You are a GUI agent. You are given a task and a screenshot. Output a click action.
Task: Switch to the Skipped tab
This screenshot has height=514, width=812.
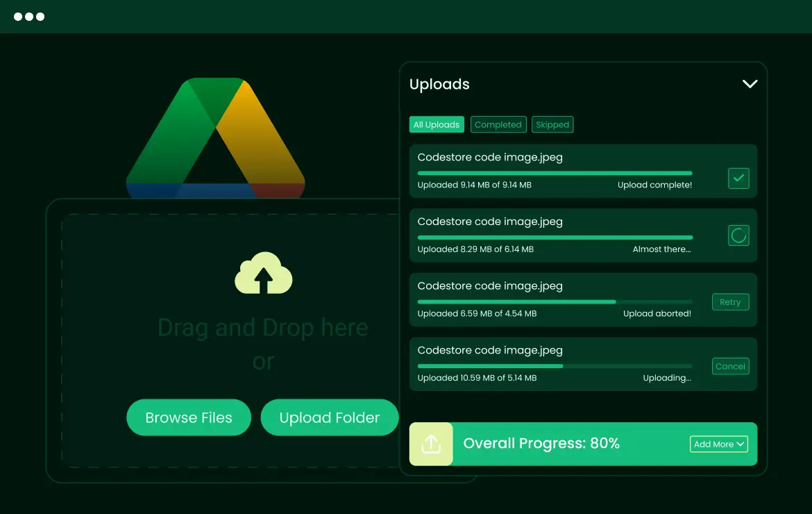[552, 124]
